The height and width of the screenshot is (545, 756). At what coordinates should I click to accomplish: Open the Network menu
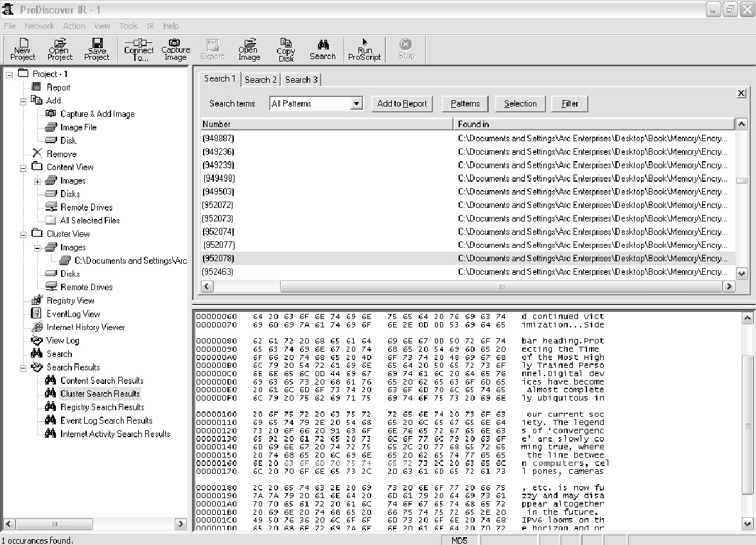point(40,26)
